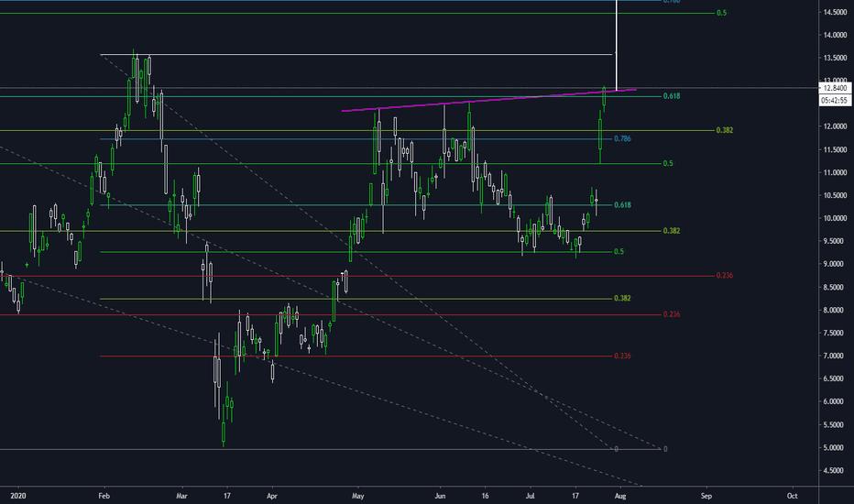Click the Jun label on time axis
The image size is (854, 504).
[440, 496]
